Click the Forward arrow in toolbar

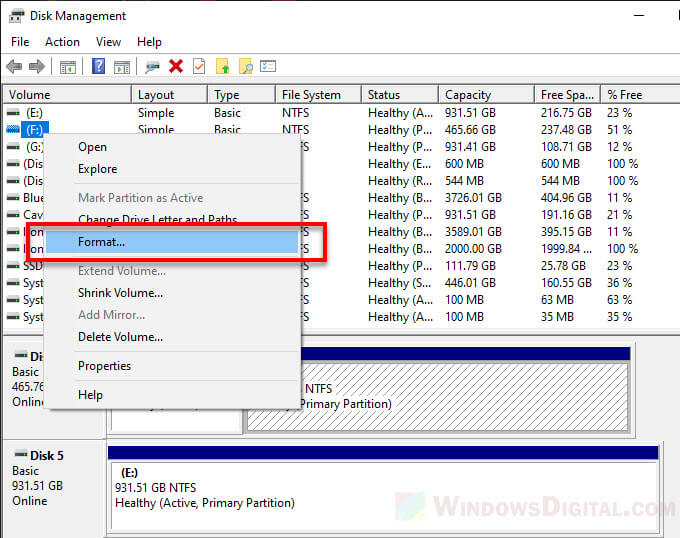(36, 66)
